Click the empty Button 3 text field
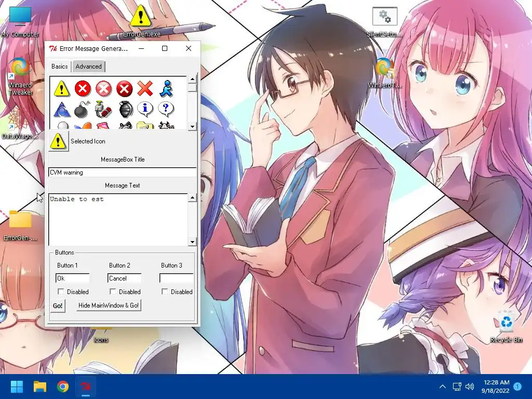This screenshot has height=399, width=532. tap(177, 278)
